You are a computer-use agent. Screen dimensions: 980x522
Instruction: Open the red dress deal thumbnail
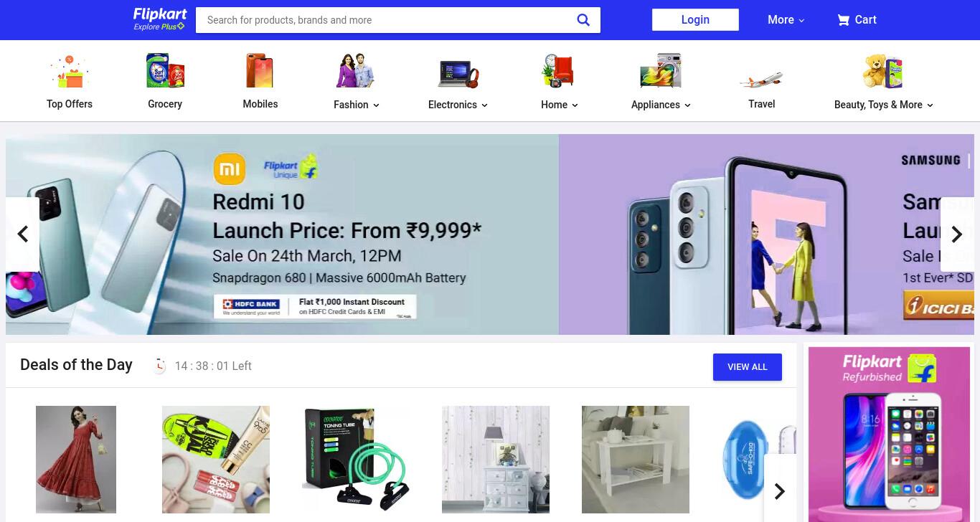pyautogui.click(x=76, y=460)
